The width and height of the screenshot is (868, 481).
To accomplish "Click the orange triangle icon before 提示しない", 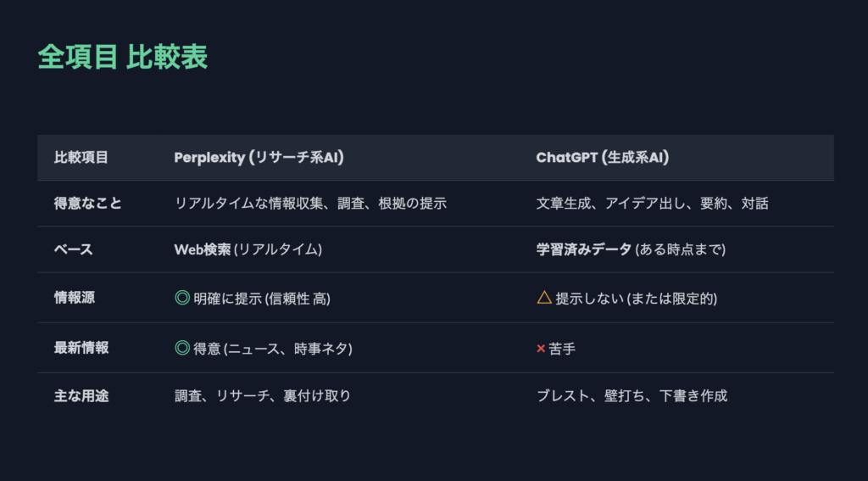I will coord(544,298).
